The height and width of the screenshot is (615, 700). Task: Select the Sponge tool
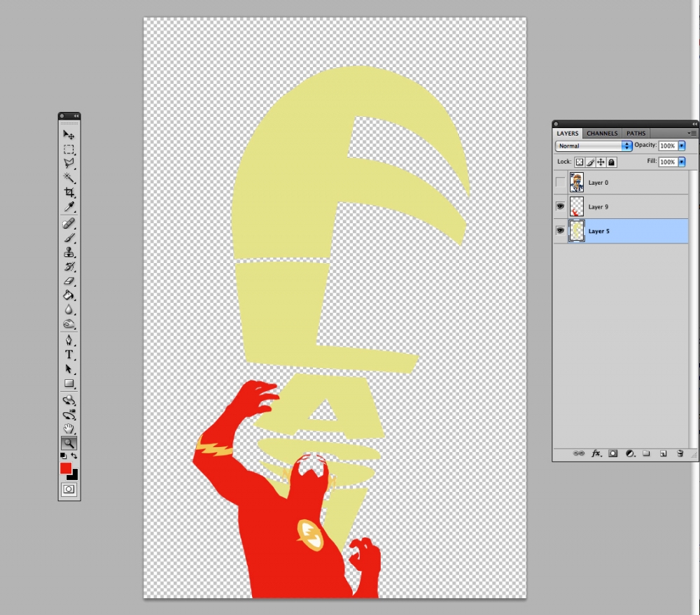point(69,324)
